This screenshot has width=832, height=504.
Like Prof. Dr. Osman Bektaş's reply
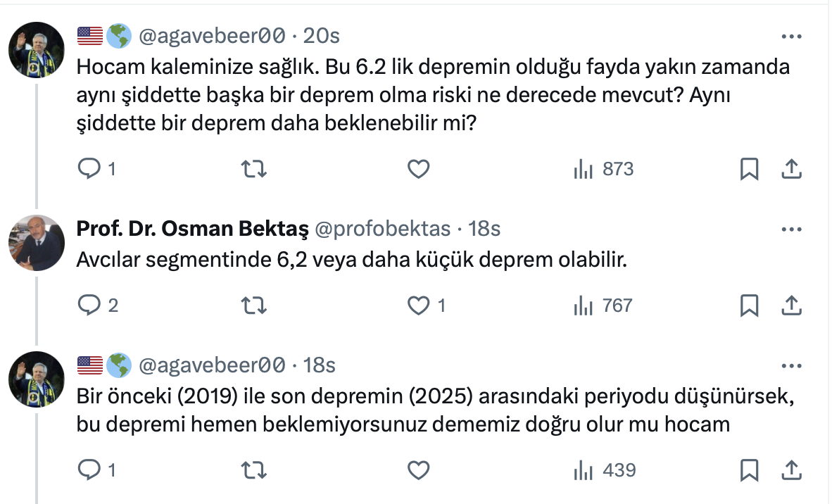419,305
